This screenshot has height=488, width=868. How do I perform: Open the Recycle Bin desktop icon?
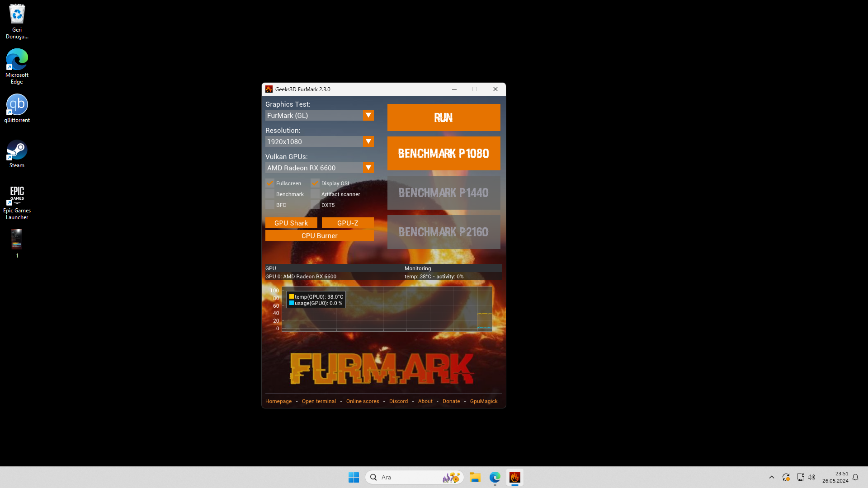[17, 21]
